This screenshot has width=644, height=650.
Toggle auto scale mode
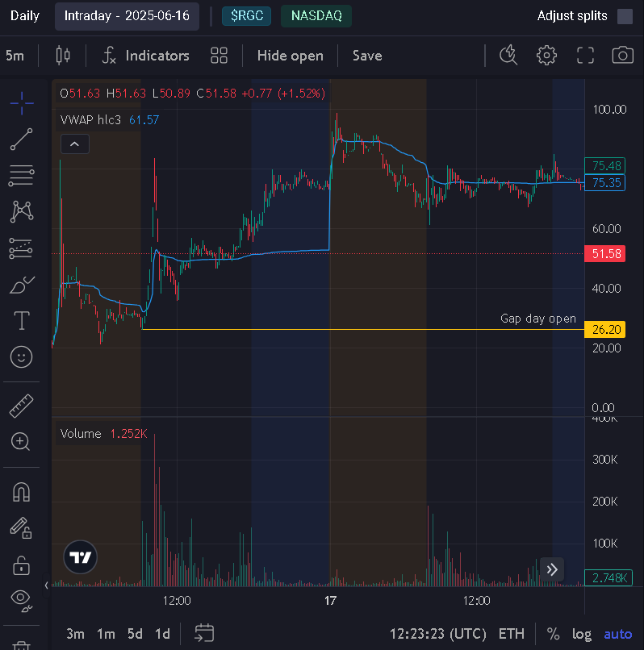(618, 634)
